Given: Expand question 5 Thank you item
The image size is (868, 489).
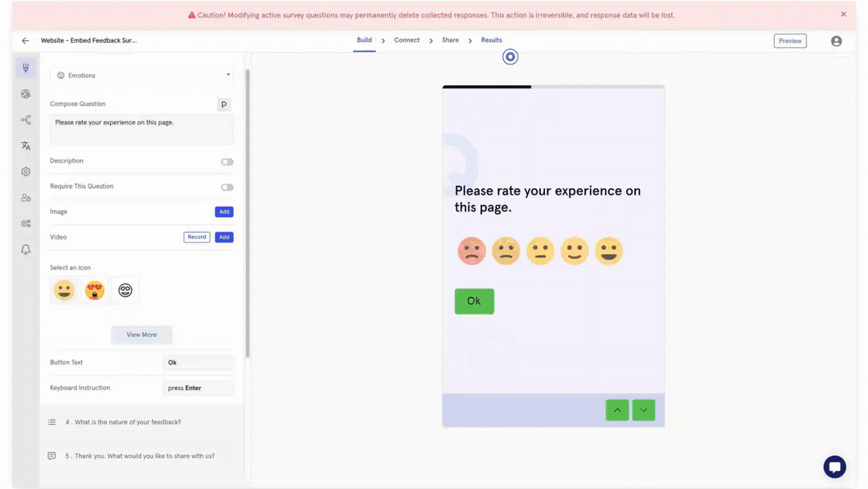Looking at the screenshot, I should coord(139,456).
